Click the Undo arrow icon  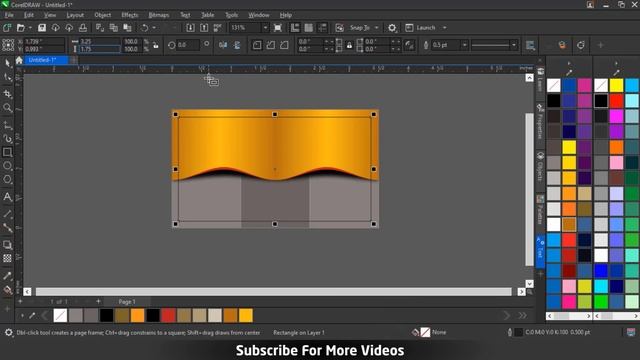[144, 28]
